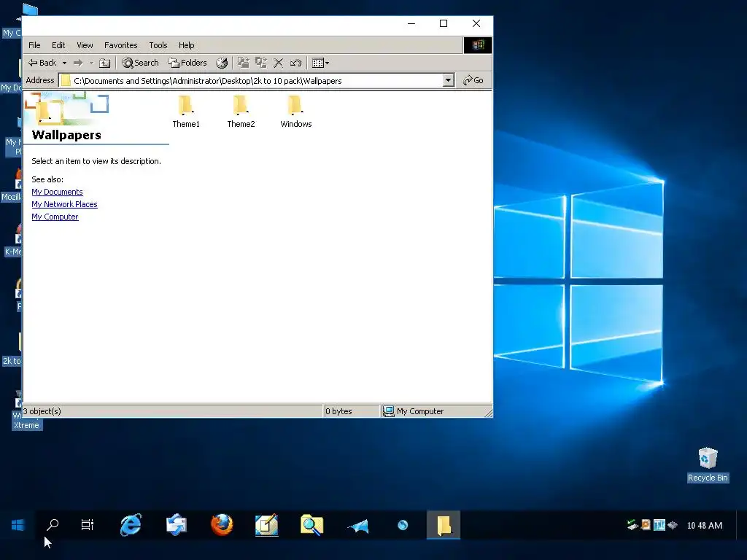Open the paper plane taskbar icon
This screenshot has width=747, height=560.
tap(357, 525)
